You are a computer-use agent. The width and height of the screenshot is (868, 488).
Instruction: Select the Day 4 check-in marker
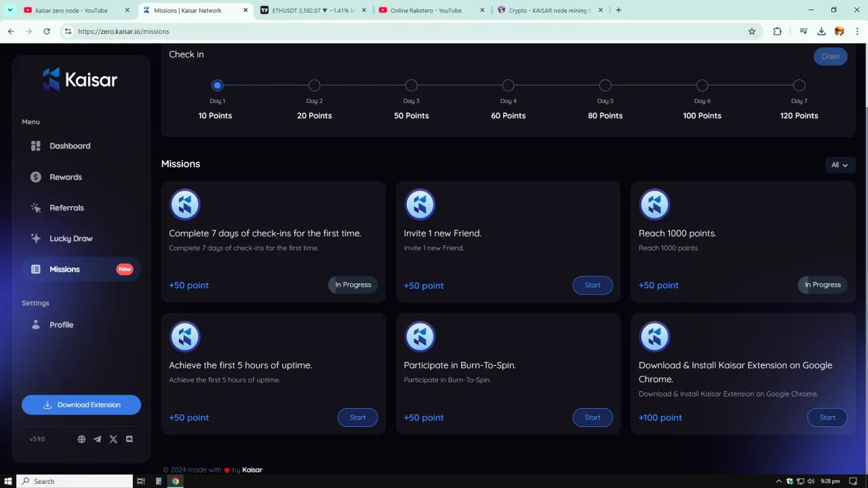tap(508, 85)
